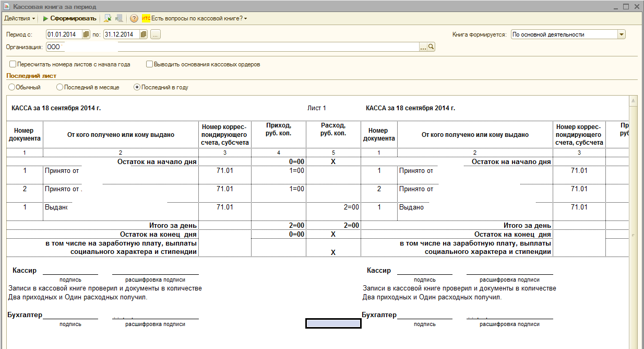The height and width of the screenshot is (349, 644).
Task: Select the 'Обычный' last sheet option
Action: (11, 87)
